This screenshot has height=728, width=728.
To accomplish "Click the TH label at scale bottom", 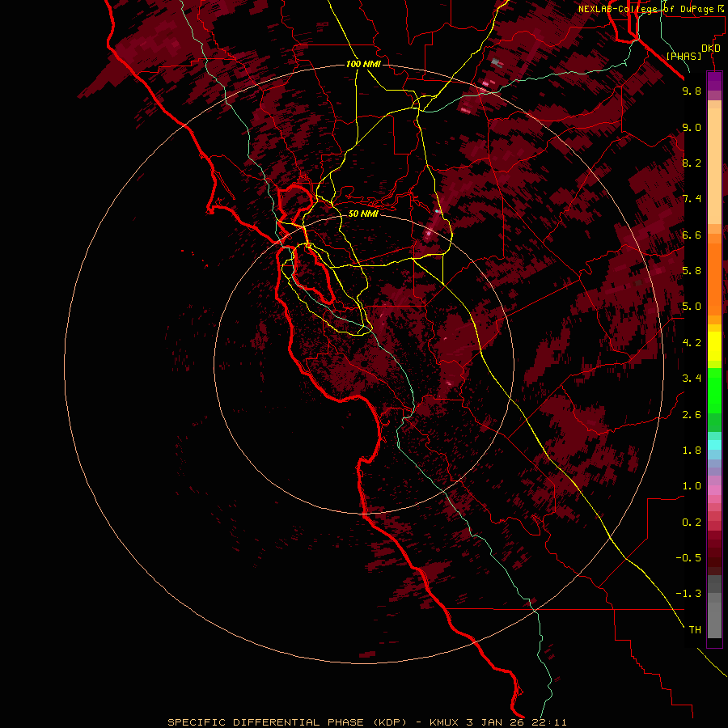I will pyautogui.click(x=695, y=629).
